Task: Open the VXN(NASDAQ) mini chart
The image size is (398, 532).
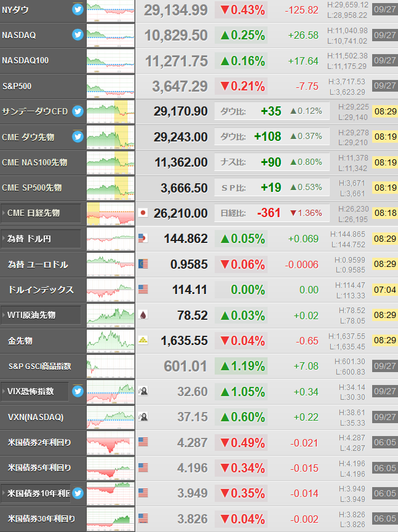Action: (x=111, y=417)
